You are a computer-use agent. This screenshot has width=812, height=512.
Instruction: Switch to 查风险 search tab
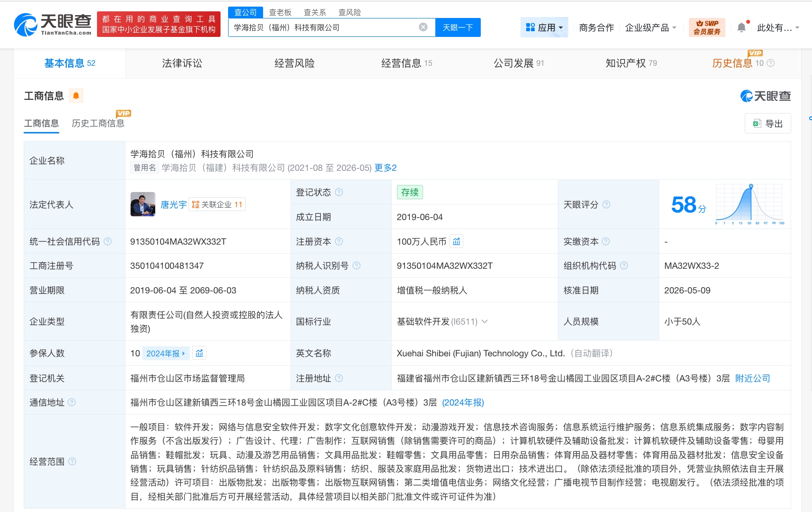350,12
